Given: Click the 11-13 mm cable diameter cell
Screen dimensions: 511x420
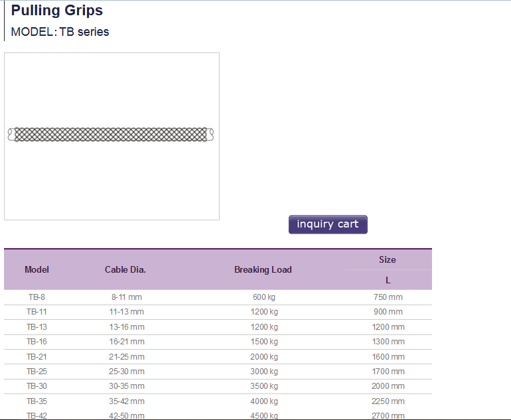Looking at the screenshot, I should [127, 312].
